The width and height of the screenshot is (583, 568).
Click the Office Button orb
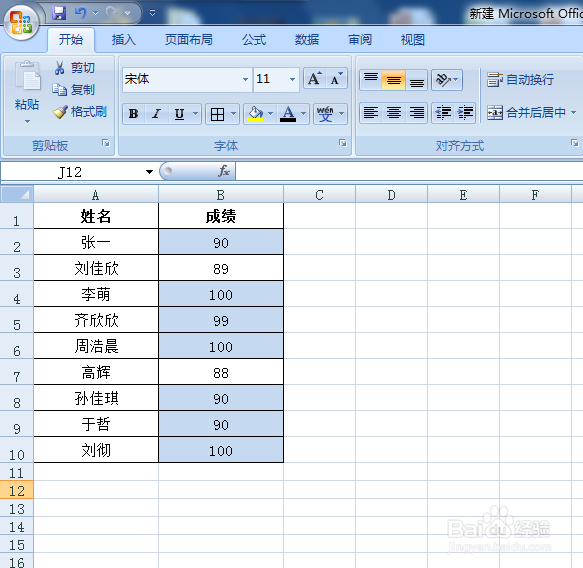click(21, 22)
